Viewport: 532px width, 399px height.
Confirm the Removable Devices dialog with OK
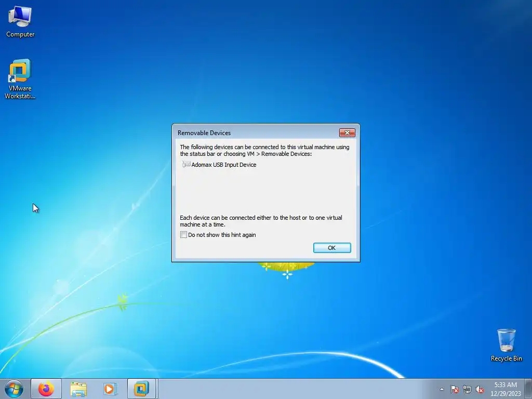click(x=332, y=248)
